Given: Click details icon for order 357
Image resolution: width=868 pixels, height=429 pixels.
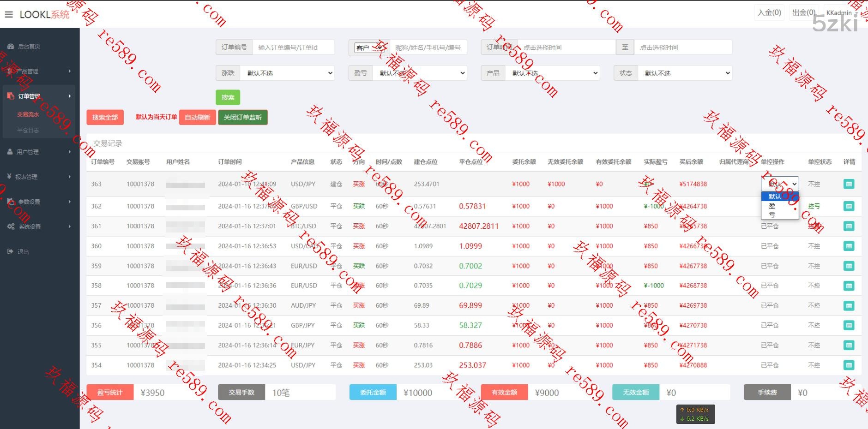Looking at the screenshot, I should (x=849, y=306).
